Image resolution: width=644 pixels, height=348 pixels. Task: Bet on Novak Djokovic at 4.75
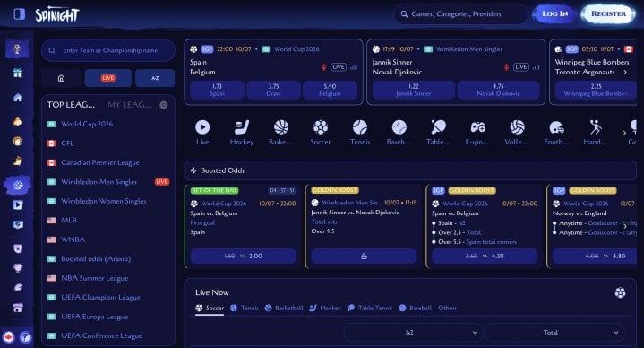498,90
